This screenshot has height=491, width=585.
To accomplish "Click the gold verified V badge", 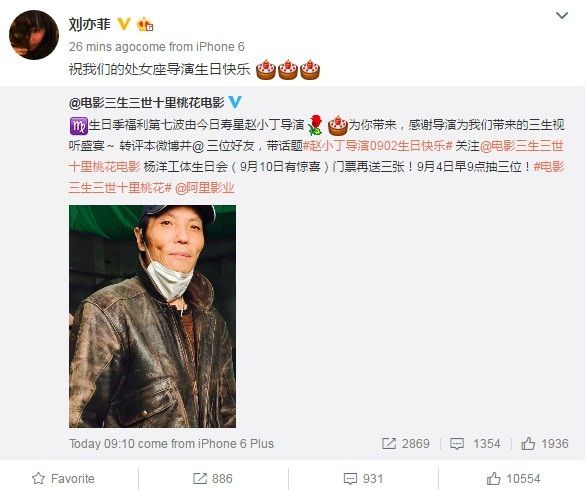I will pos(124,24).
